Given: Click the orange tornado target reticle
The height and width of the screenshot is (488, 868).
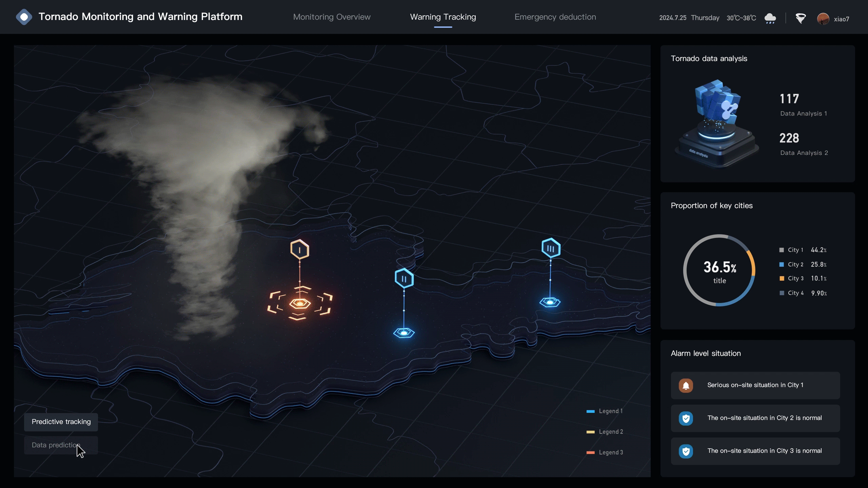Looking at the screenshot, I should pos(300,303).
